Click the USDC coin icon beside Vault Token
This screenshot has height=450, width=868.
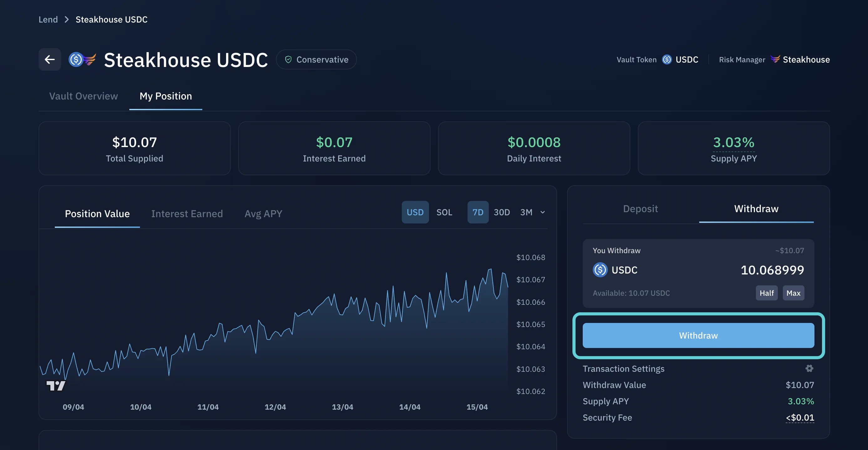coord(666,60)
